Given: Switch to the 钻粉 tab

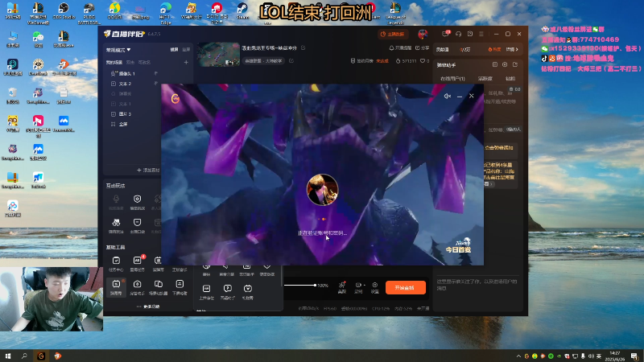Looking at the screenshot, I should pyautogui.click(x=510, y=78).
